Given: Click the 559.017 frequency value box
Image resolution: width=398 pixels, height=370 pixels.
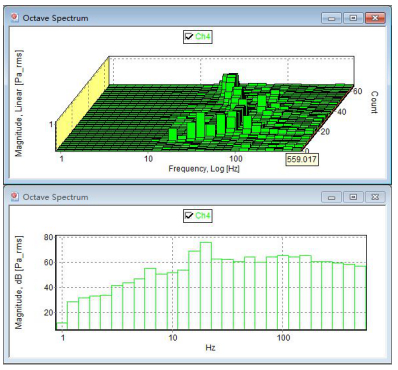Looking at the screenshot, I should (x=302, y=159).
